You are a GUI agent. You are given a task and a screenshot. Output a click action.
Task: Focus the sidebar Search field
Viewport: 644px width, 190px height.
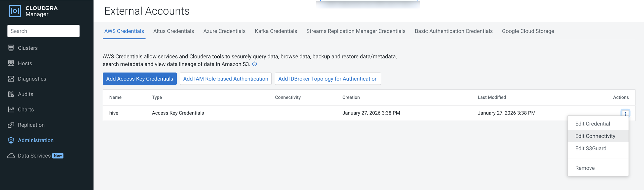[x=43, y=31]
